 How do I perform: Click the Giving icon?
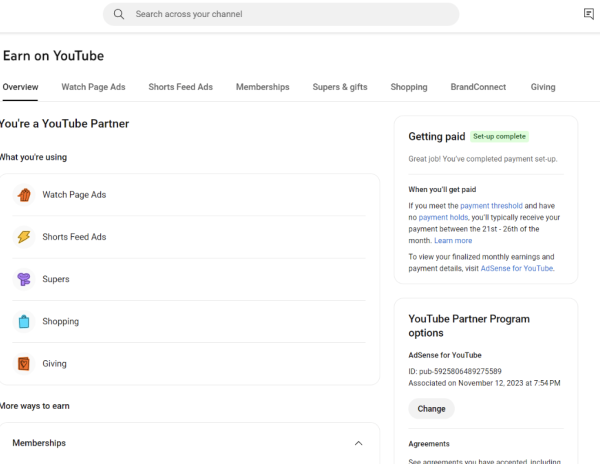point(24,363)
